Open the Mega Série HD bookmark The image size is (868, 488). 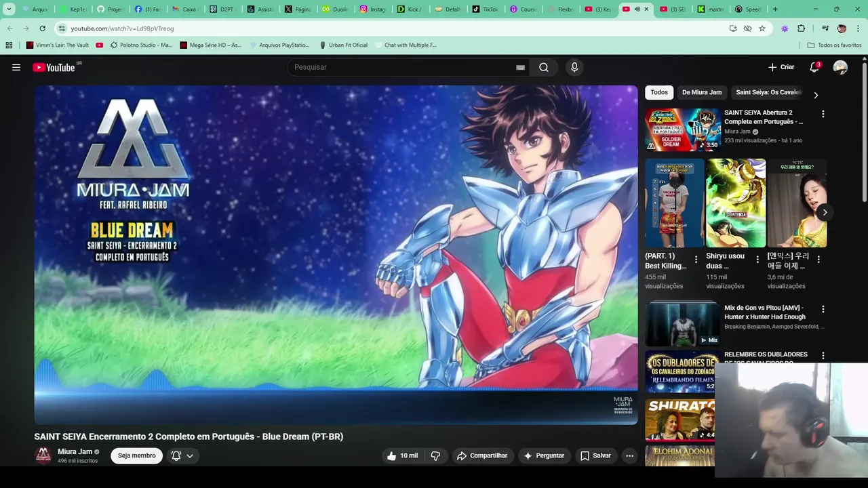click(211, 45)
